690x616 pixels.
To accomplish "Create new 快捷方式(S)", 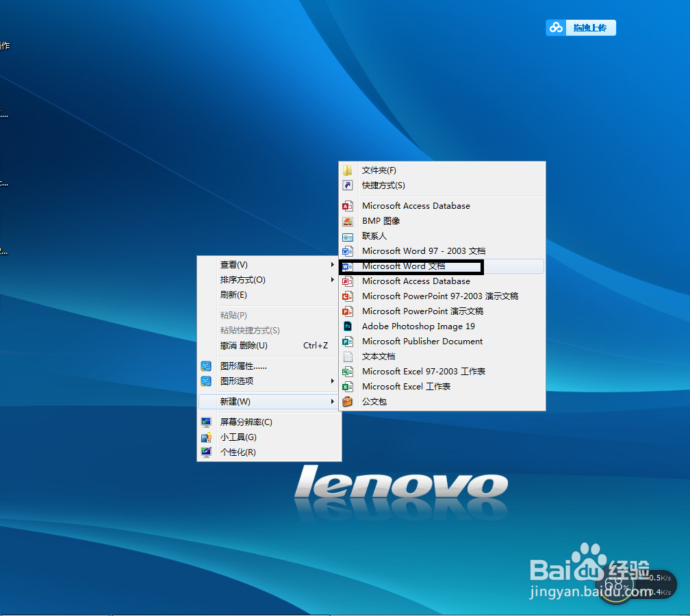I will click(x=442, y=185).
